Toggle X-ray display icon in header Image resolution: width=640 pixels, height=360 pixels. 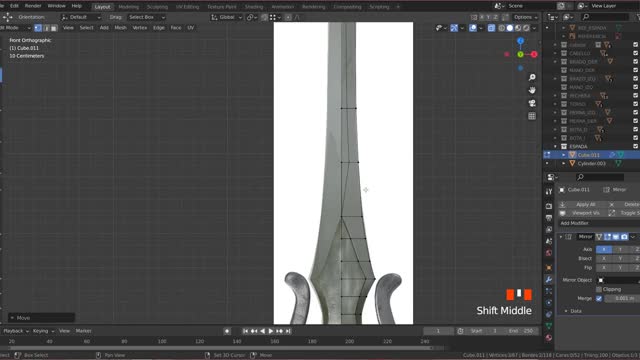click(x=491, y=28)
